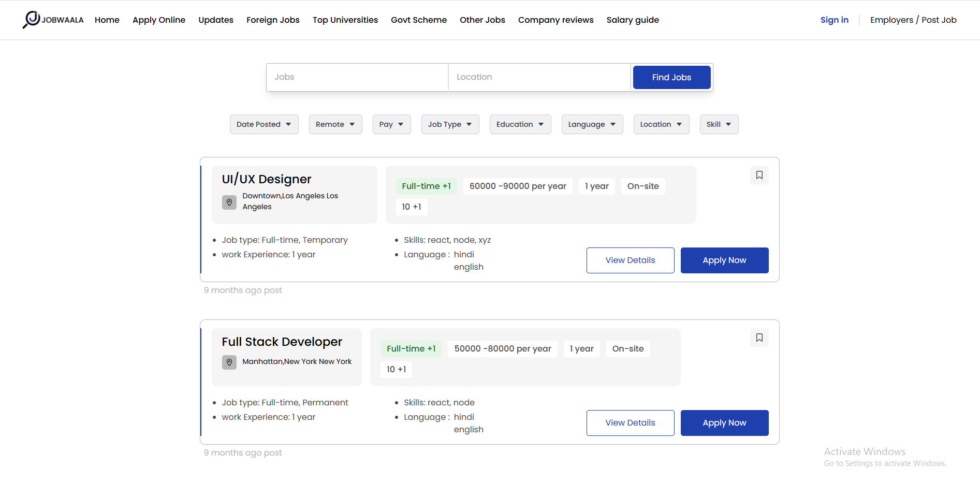Click the Sign in link
The width and height of the screenshot is (980, 482).
834,20
